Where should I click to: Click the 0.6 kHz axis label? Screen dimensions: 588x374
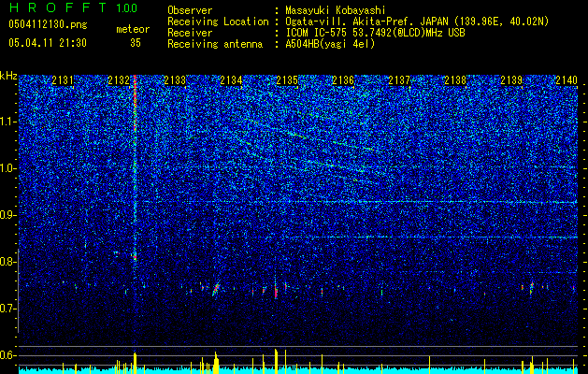[8, 355]
